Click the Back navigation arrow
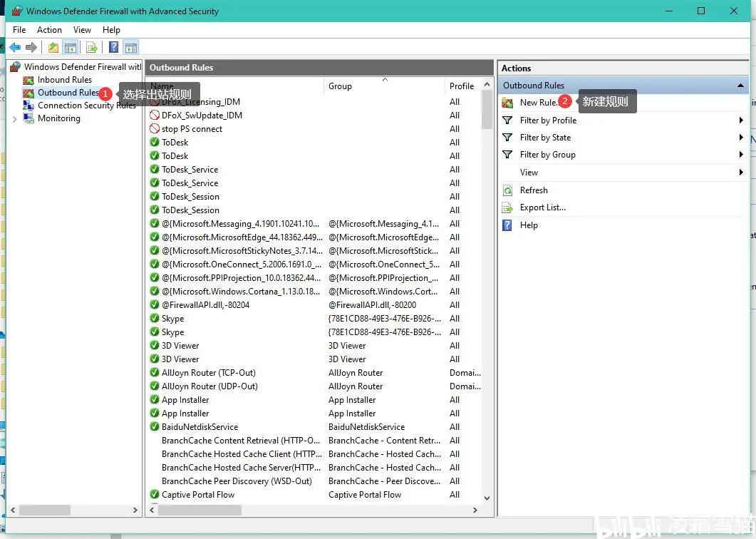756x539 pixels. click(14, 47)
